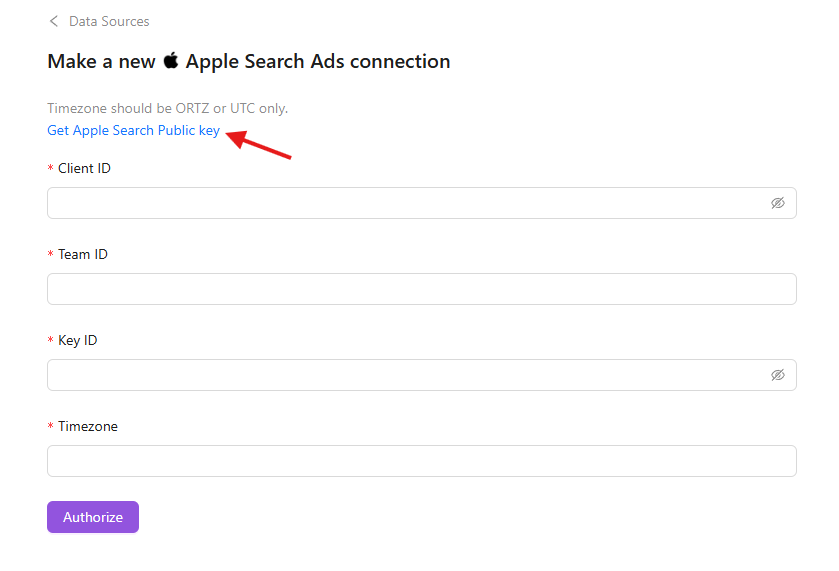Click the Timezone field label
Screen dimensions: 839x571
pos(88,427)
